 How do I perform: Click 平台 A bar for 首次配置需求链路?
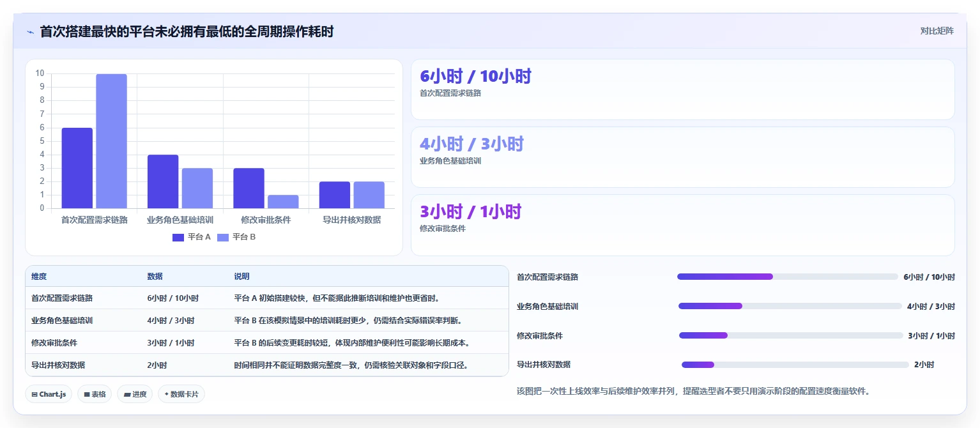click(77, 168)
